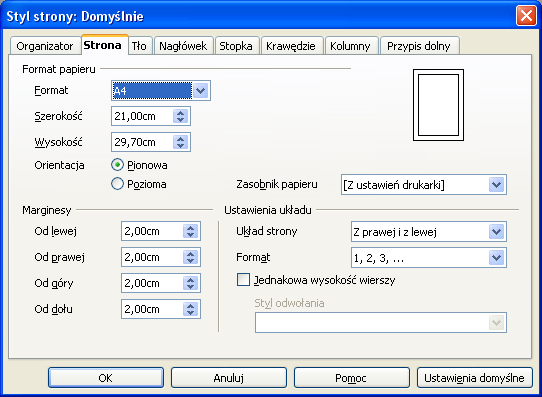This screenshot has width=542, height=397.
Task: Decrease Od lewej margin with down arrow
Action: [190, 235]
